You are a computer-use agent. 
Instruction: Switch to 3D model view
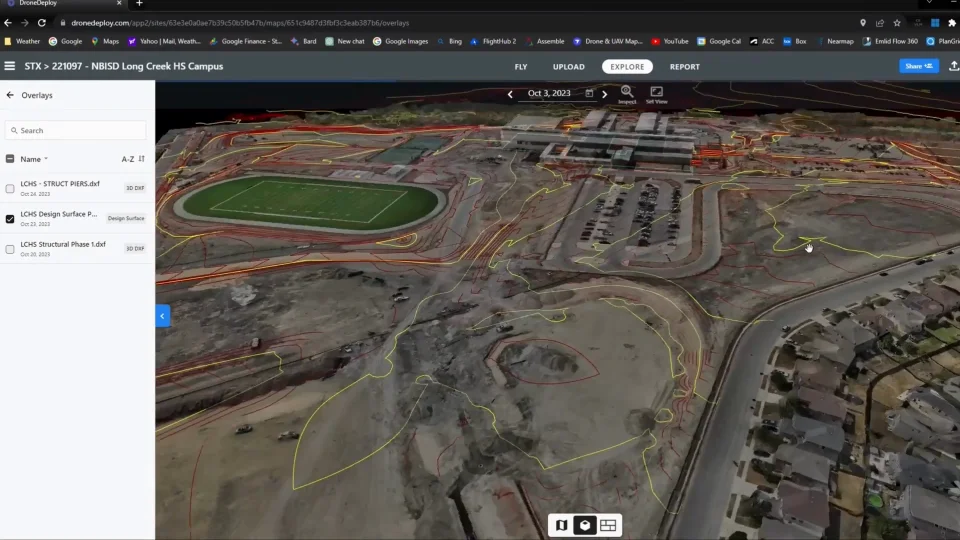click(585, 525)
